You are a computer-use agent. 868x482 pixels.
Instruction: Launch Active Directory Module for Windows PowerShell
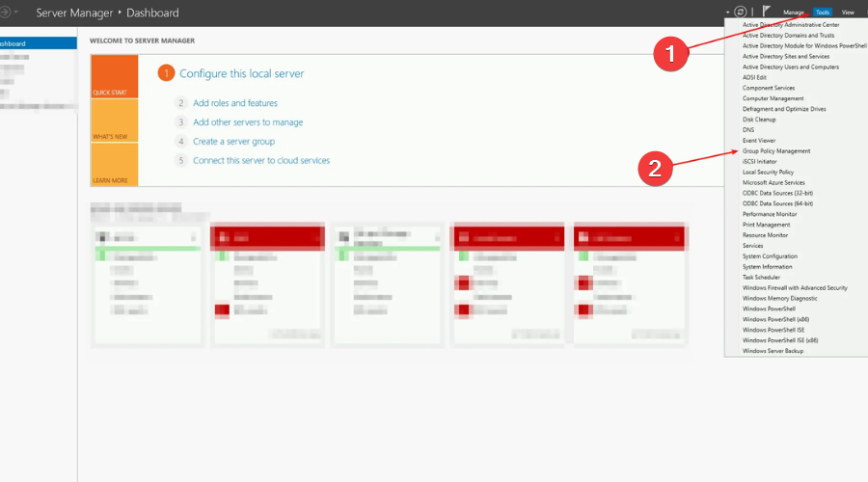pos(803,46)
